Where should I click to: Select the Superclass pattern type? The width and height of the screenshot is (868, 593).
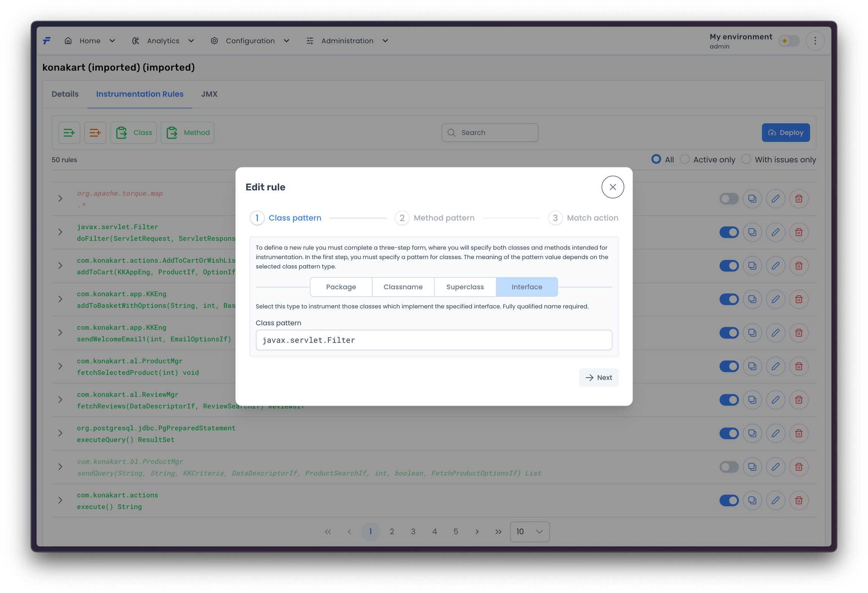(x=465, y=287)
